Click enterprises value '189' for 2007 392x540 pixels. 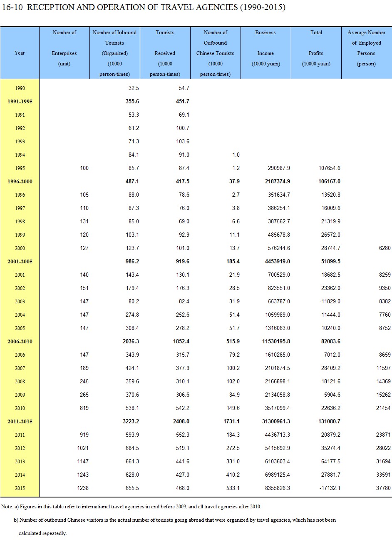[x=84, y=368]
